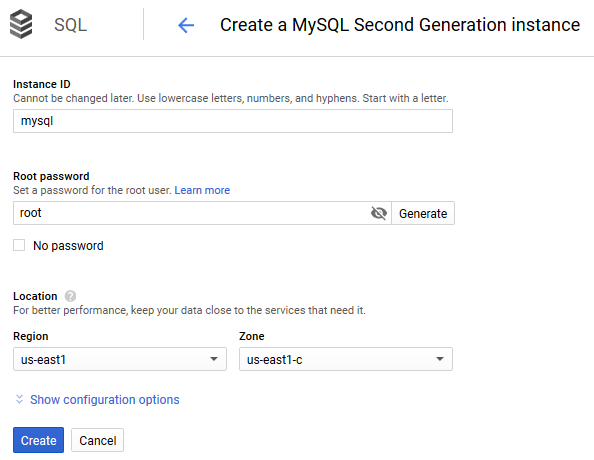
Task: Click the No password label text
Action: point(68,246)
